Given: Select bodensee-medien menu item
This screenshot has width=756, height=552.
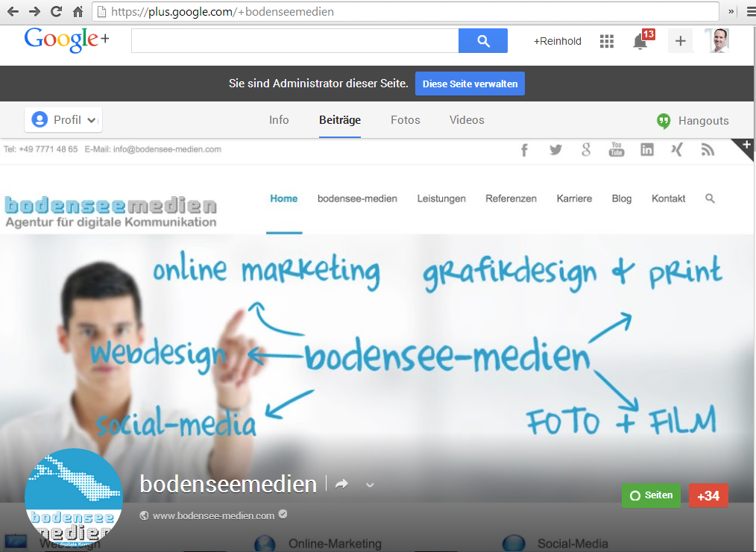Looking at the screenshot, I should click(x=357, y=198).
